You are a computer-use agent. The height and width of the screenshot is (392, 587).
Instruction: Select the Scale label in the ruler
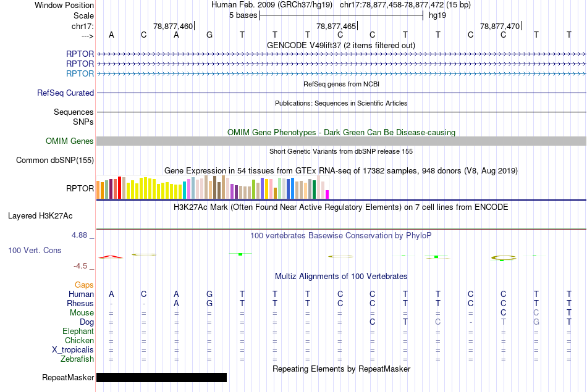click(x=83, y=15)
